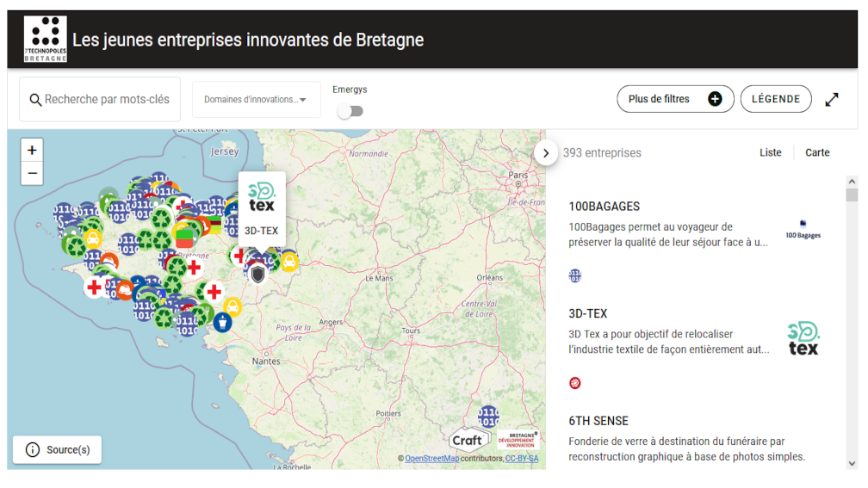
Task: Open the OpenStreetMap link
Action: [x=431, y=459]
